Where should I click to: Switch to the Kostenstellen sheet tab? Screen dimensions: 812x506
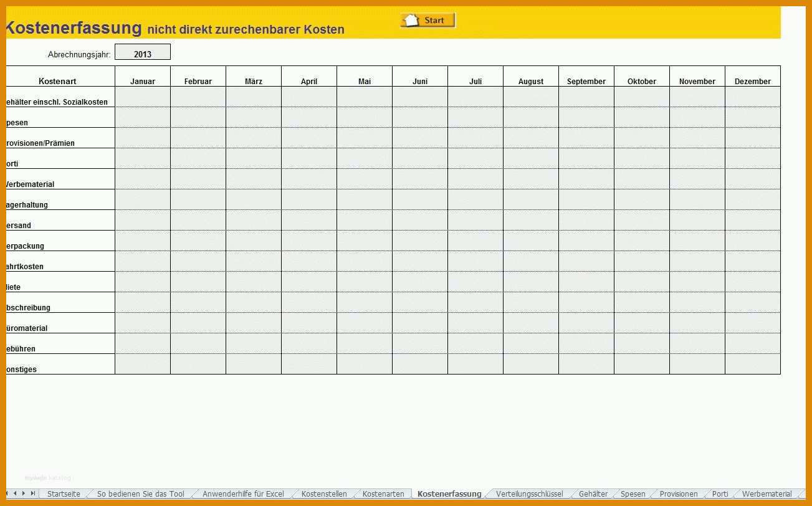click(x=324, y=494)
